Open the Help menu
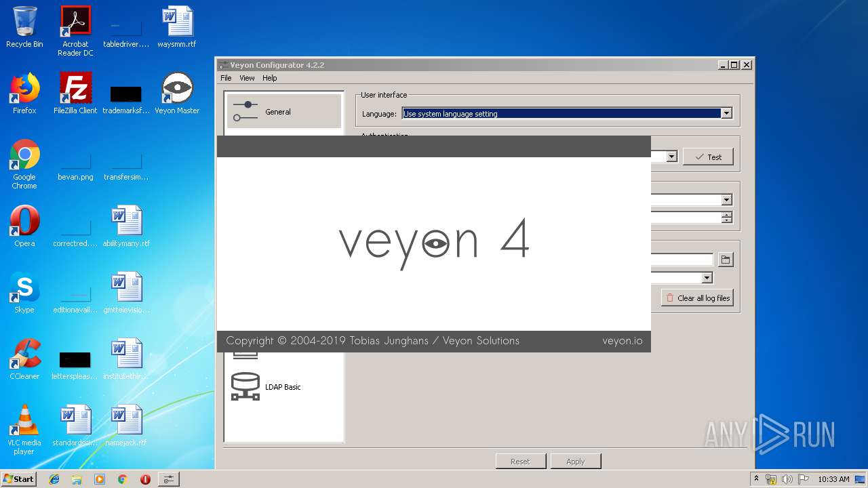 (270, 78)
